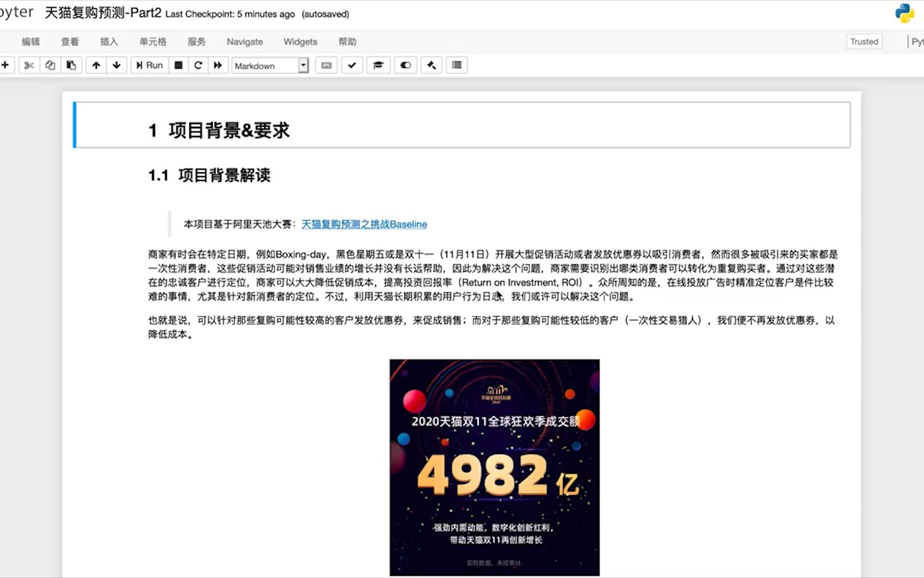Click Last Checkpoint 5 minutes ago text

[230, 14]
